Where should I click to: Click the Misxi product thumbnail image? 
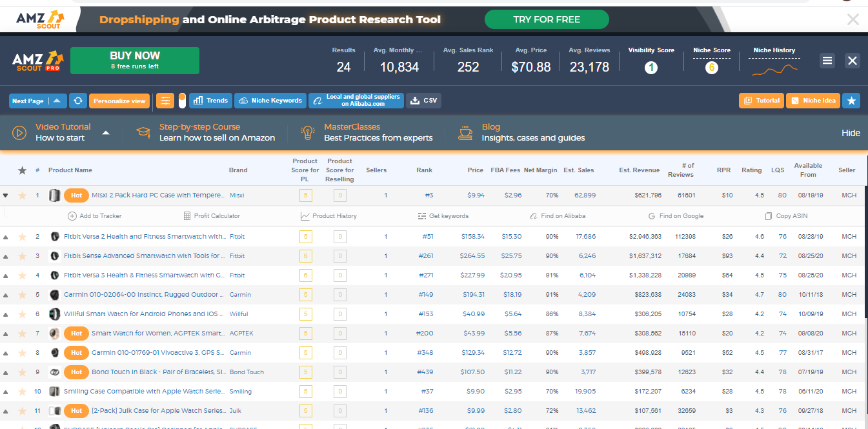coord(54,195)
